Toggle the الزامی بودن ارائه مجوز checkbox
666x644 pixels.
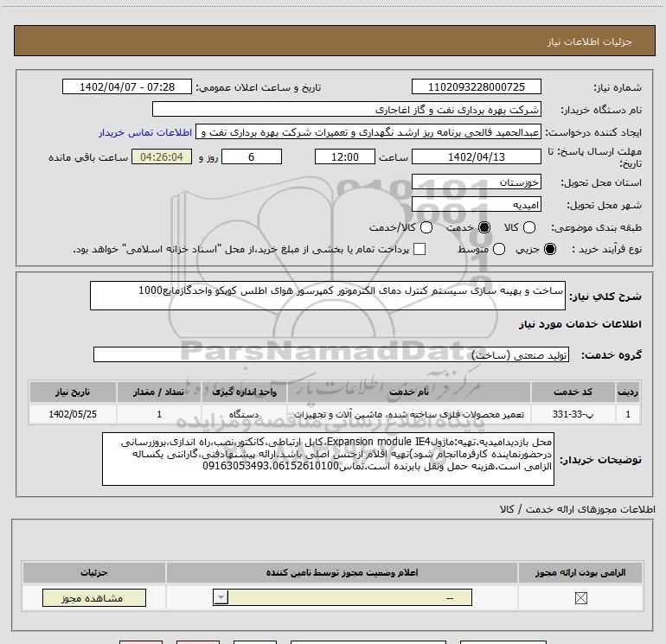(x=580, y=598)
